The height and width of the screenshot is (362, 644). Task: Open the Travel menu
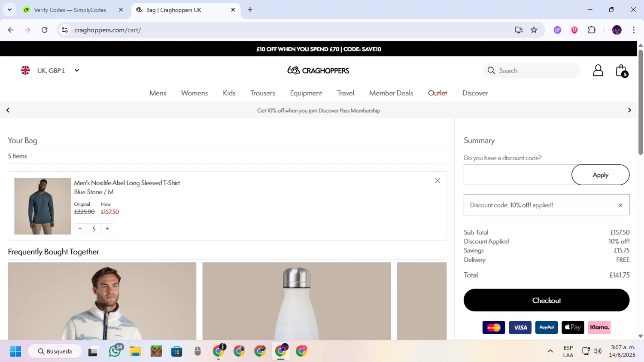point(346,93)
